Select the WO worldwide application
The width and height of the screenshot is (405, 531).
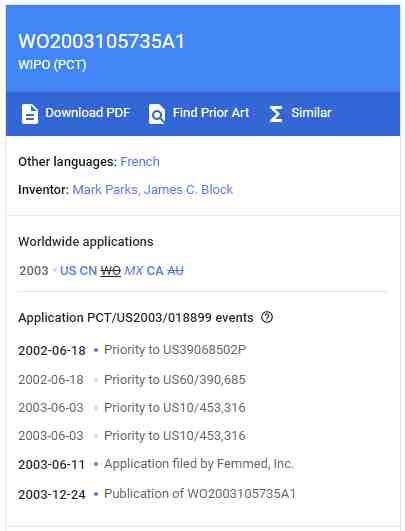tap(111, 271)
